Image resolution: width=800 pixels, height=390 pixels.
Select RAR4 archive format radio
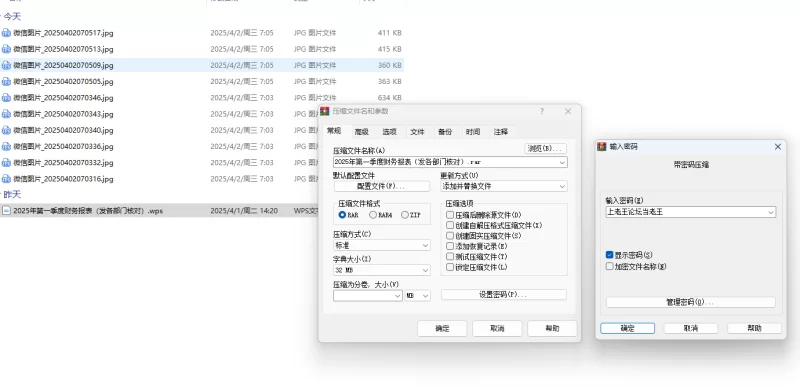tap(373, 215)
